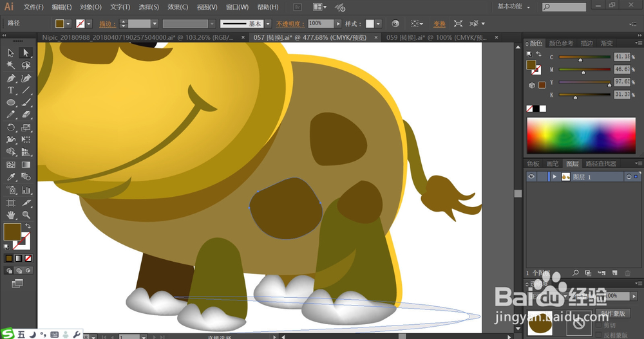Select the Artboard tool
The image size is (644, 339).
(x=11, y=203)
